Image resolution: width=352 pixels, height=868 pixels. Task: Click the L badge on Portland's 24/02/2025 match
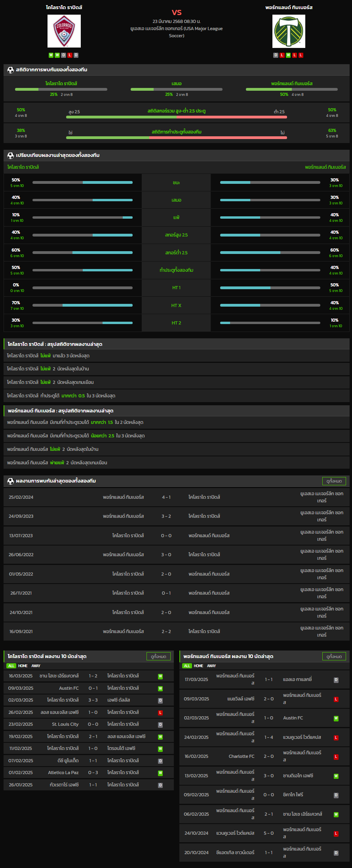[336, 738]
